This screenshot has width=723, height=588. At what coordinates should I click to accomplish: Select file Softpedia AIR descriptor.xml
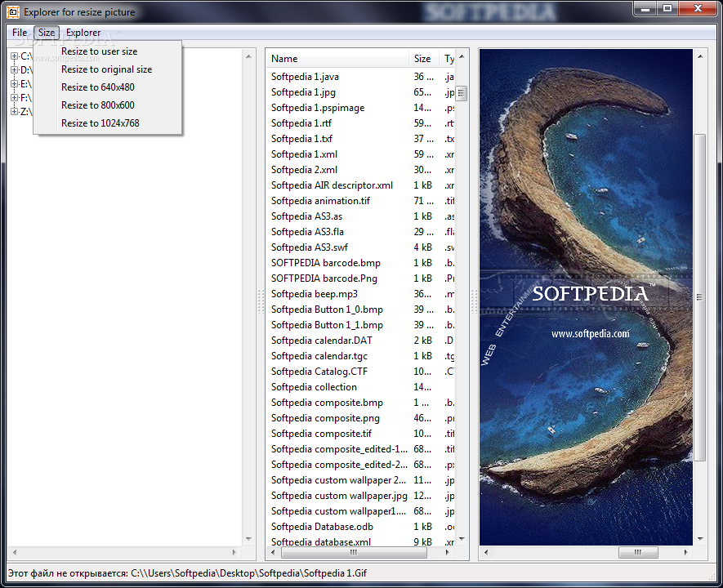click(332, 185)
